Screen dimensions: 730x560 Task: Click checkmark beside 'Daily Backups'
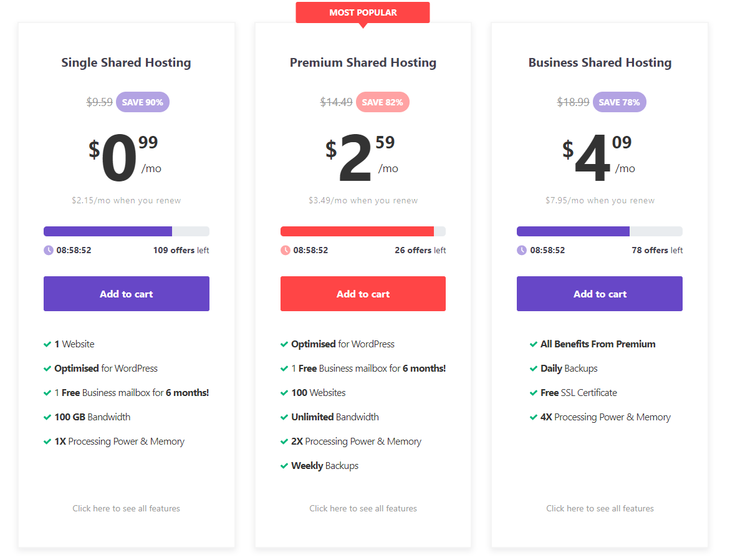pos(534,369)
